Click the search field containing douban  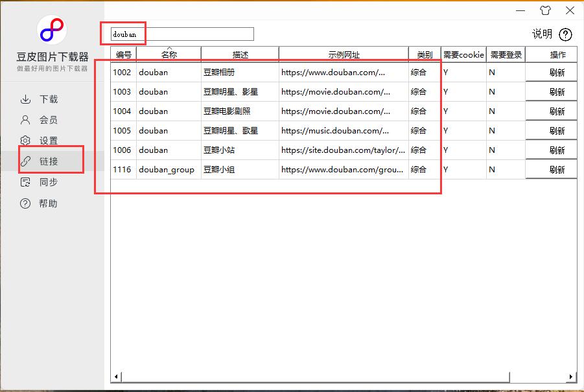[182, 34]
